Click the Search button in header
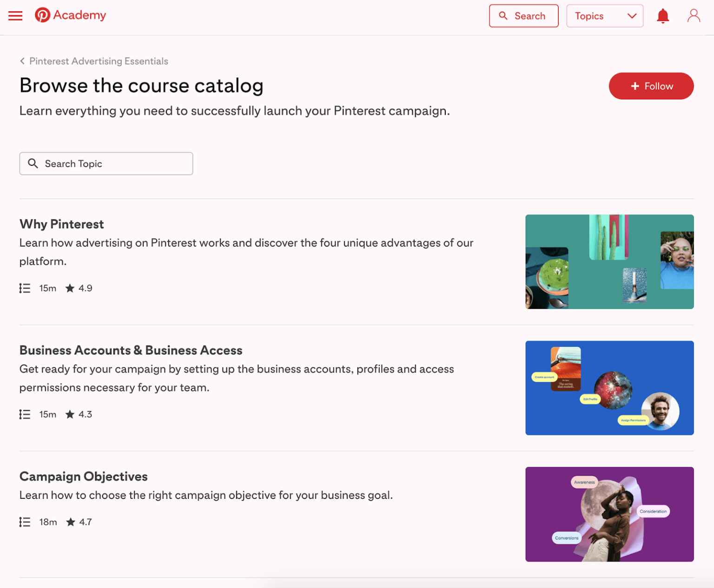This screenshot has height=588, width=714. (x=523, y=16)
